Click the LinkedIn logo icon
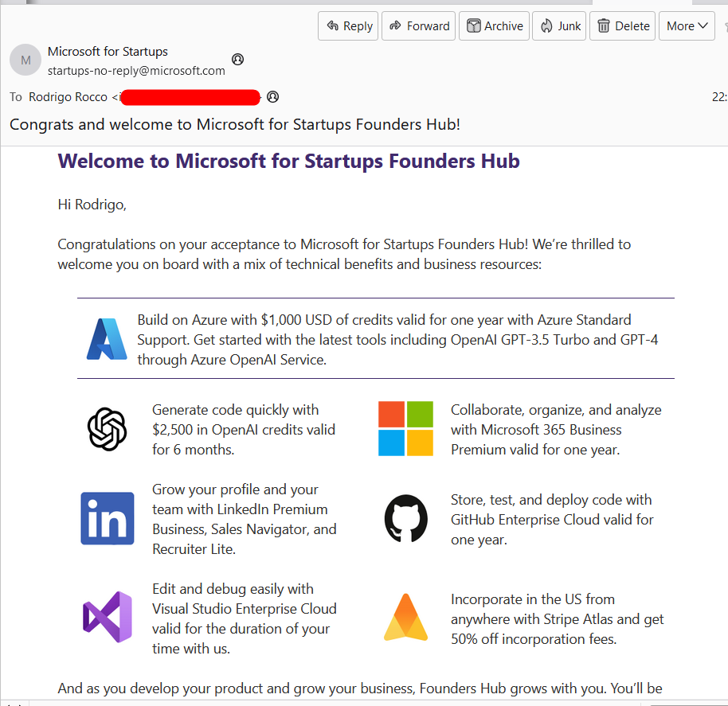Screen dimensions: 728x706 coord(108,518)
